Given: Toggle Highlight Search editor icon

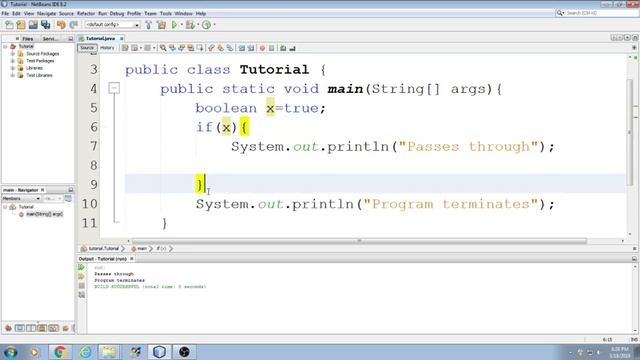Looking at the screenshot, I should tap(191, 48).
